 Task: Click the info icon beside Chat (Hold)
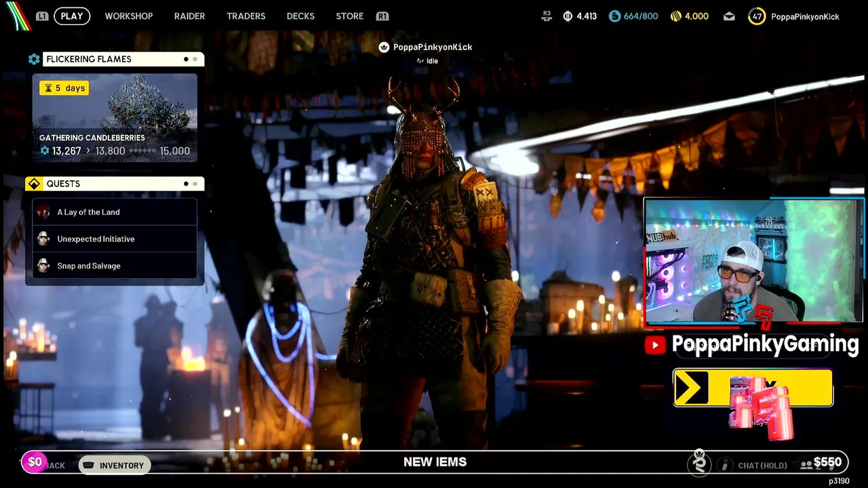[x=725, y=465]
